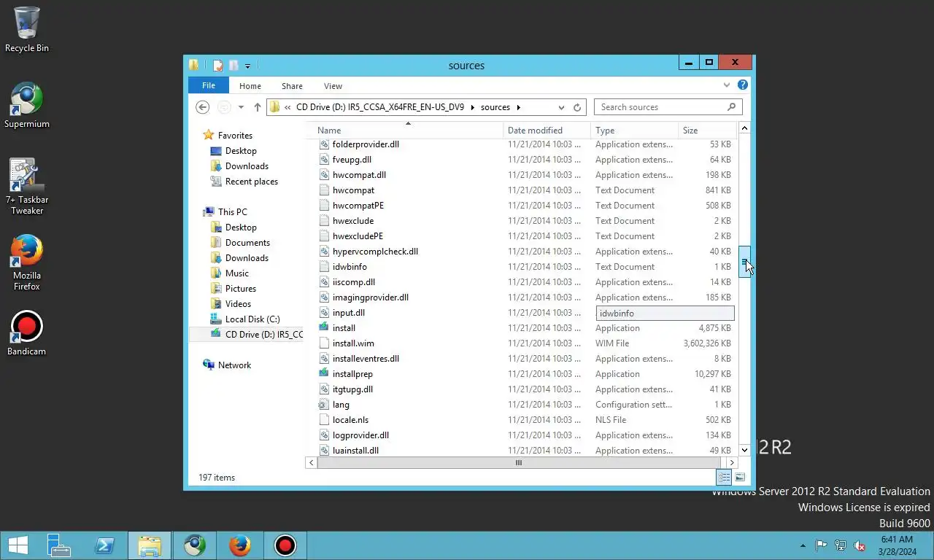Open Firefox from the taskbar
This screenshot has height=560, width=934.
(239, 545)
